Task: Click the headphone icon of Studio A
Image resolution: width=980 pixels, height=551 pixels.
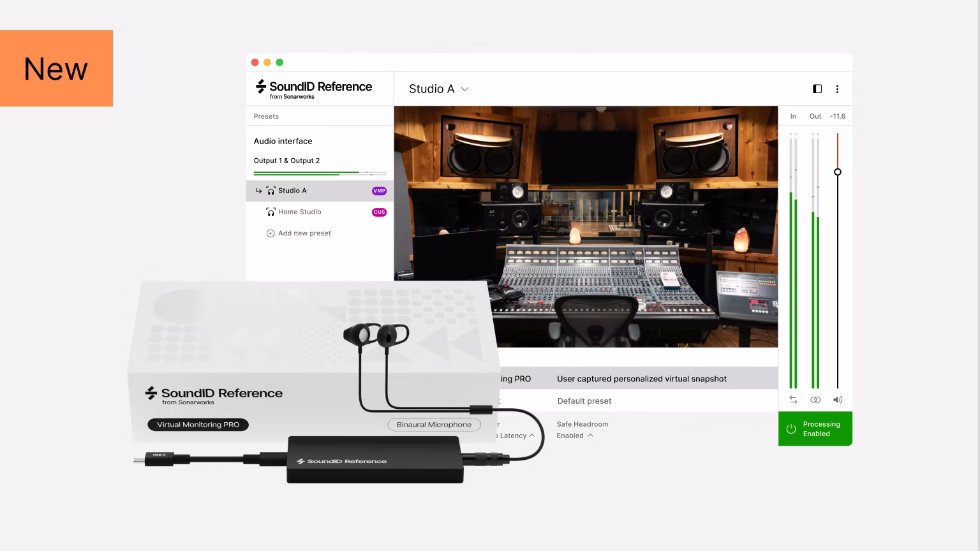Action: (271, 191)
